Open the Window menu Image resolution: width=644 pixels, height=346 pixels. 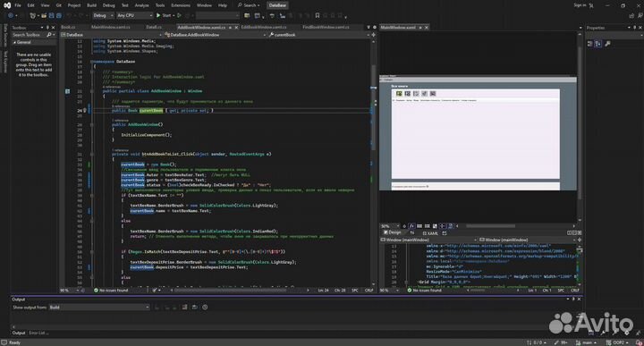[x=204, y=5]
